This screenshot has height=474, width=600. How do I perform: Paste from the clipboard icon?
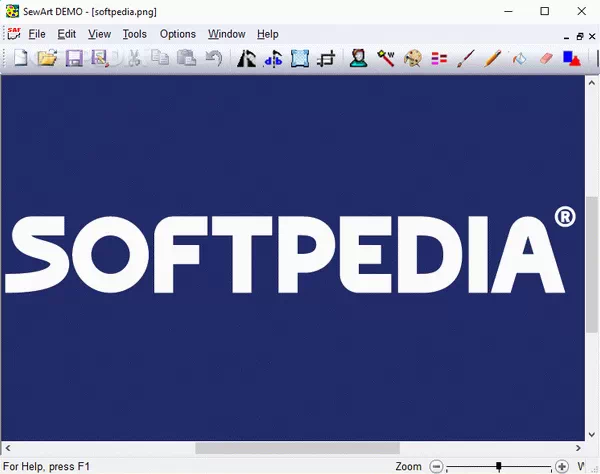tap(187, 59)
